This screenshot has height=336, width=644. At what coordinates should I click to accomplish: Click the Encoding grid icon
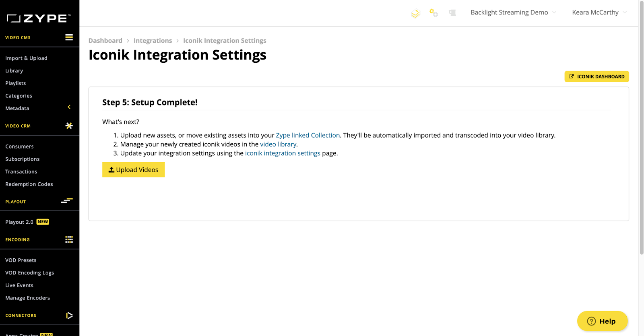point(69,239)
